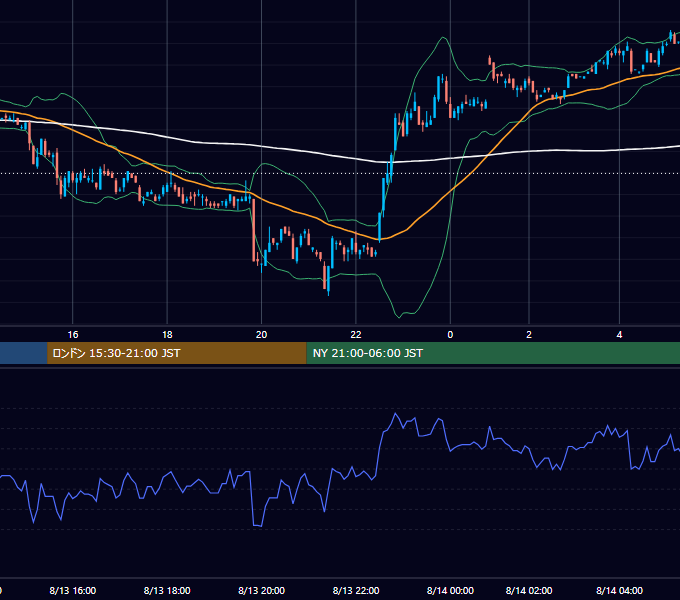Click the 16 hour label on the chart axis
Image resolution: width=680 pixels, height=600 pixels.
coord(73,335)
